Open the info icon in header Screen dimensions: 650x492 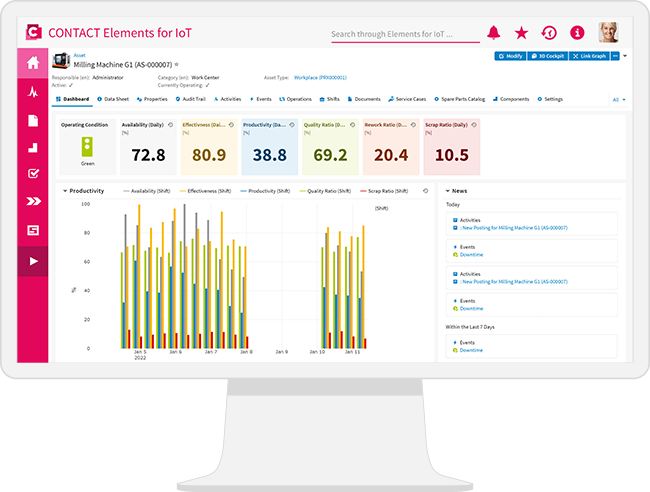click(577, 33)
